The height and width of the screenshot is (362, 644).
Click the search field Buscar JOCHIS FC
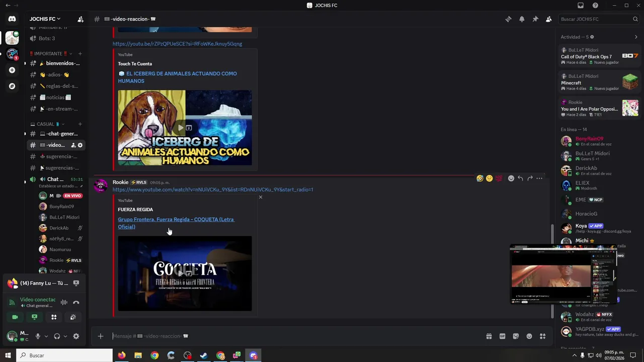pos(599,19)
